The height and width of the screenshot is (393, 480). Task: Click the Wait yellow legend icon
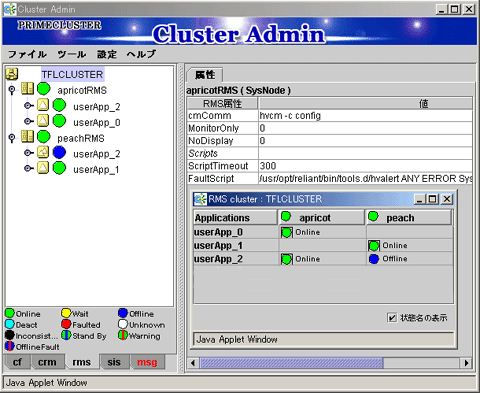point(66,313)
